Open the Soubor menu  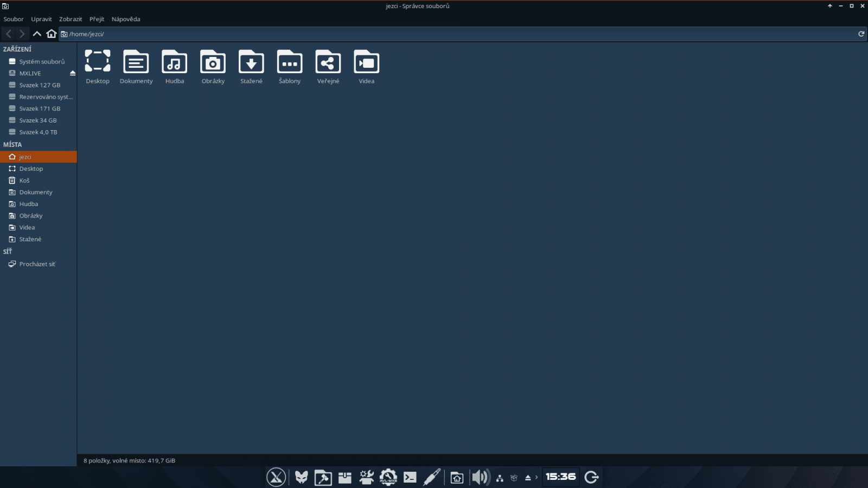[x=14, y=19]
